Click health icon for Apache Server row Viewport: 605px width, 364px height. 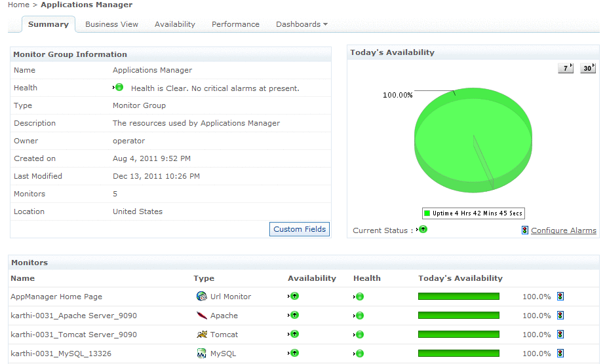tap(360, 316)
